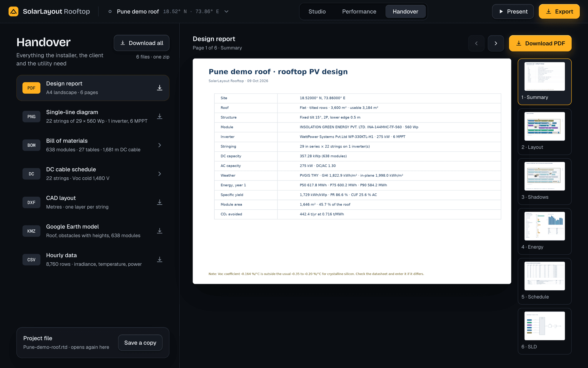Click '357.28 kWp (638 modules)' value
This screenshot has width=588, height=368.
tap(323, 156)
